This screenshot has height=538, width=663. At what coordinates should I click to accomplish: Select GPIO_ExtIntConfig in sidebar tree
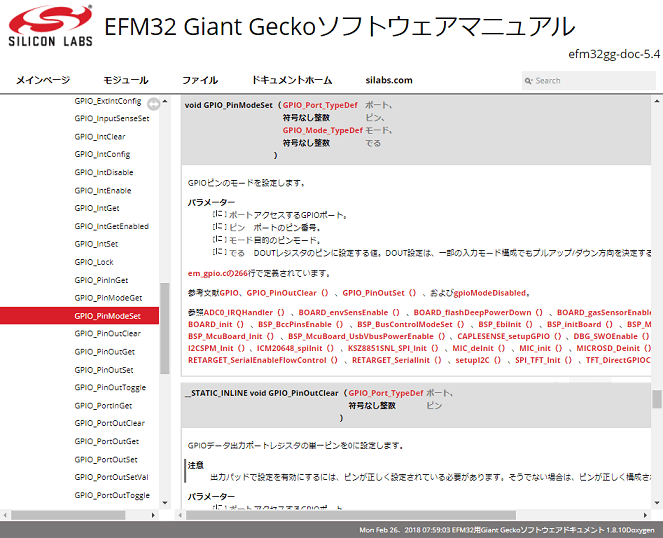(108, 101)
